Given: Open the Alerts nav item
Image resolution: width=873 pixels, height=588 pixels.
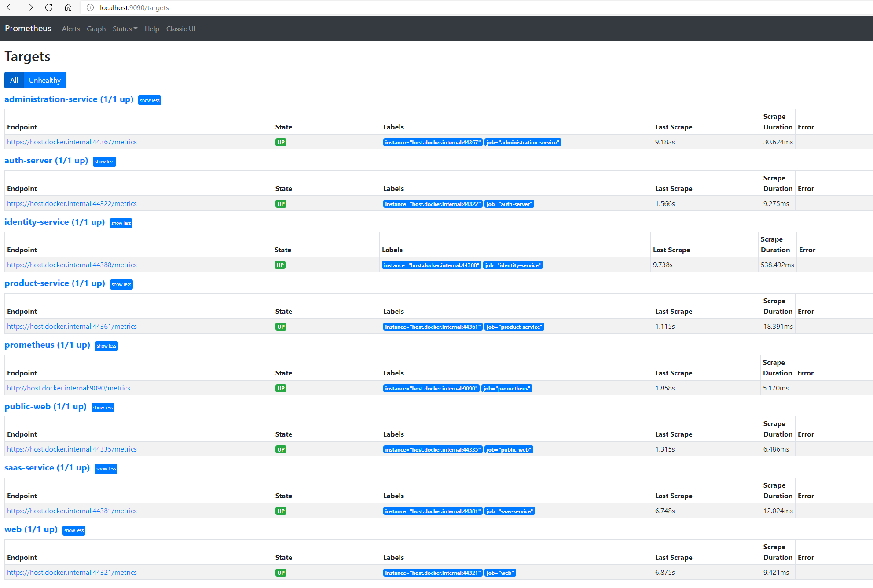Looking at the screenshot, I should point(71,29).
